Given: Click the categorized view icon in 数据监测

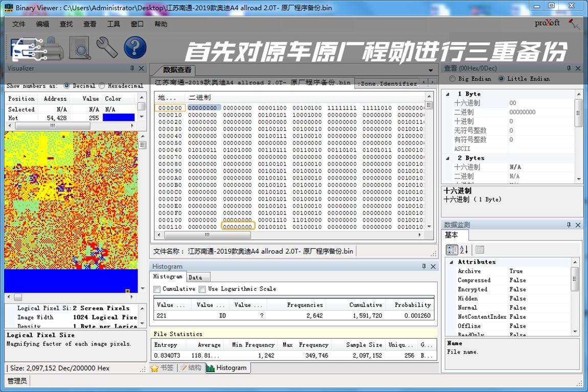Looking at the screenshot, I should click(x=452, y=250).
